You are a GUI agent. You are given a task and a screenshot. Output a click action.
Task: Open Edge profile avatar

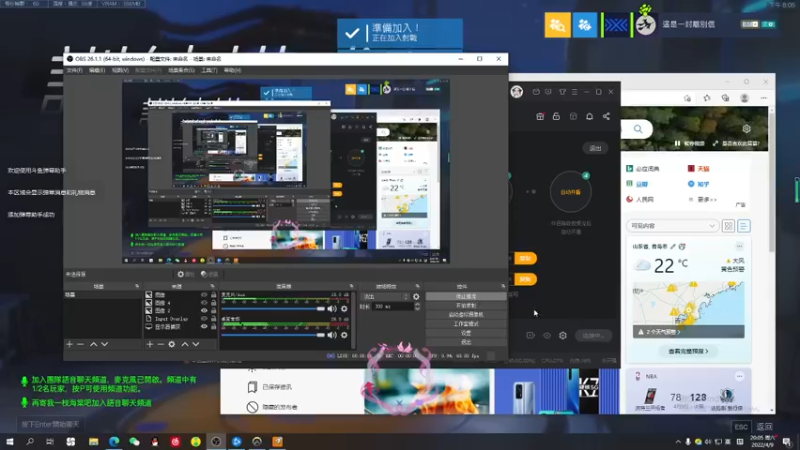coord(744,98)
